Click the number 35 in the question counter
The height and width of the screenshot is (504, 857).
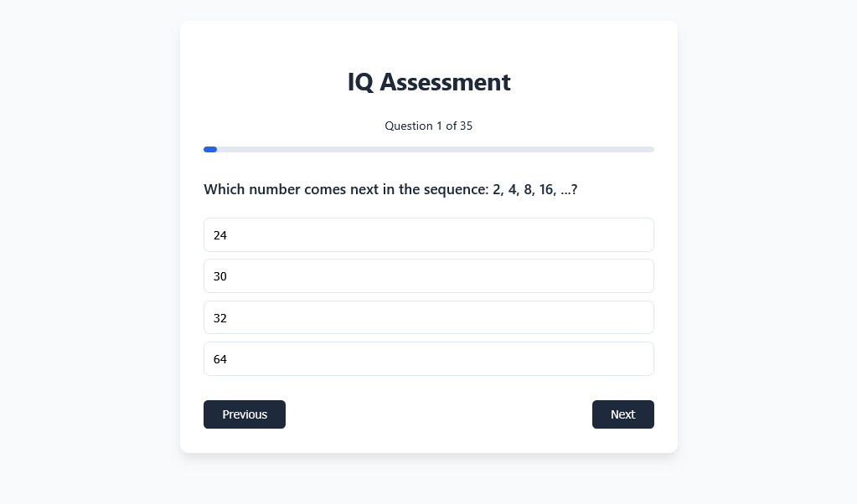point(466,126)
